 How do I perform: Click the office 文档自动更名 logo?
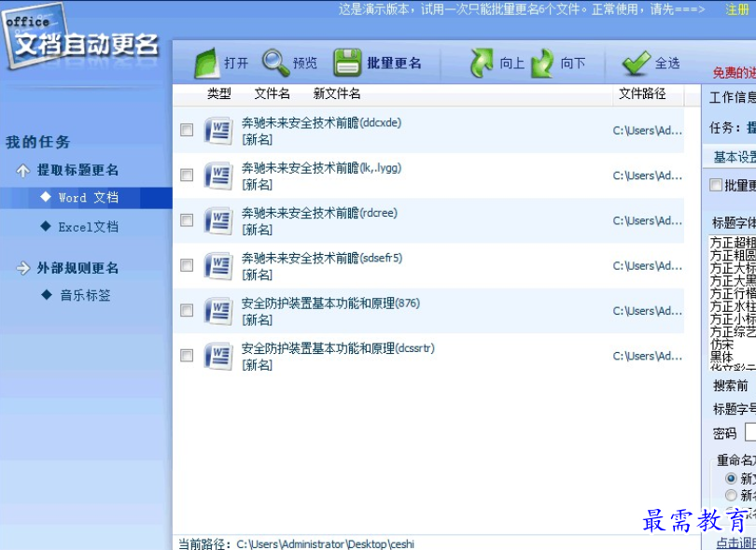point(81,37)
